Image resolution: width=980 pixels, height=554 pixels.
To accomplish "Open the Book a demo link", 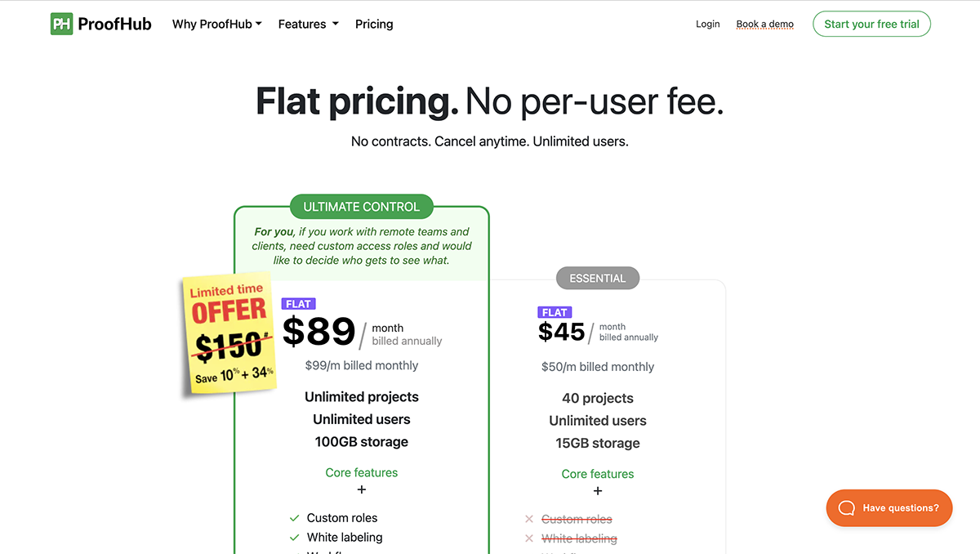I will (x=764, y=24).
